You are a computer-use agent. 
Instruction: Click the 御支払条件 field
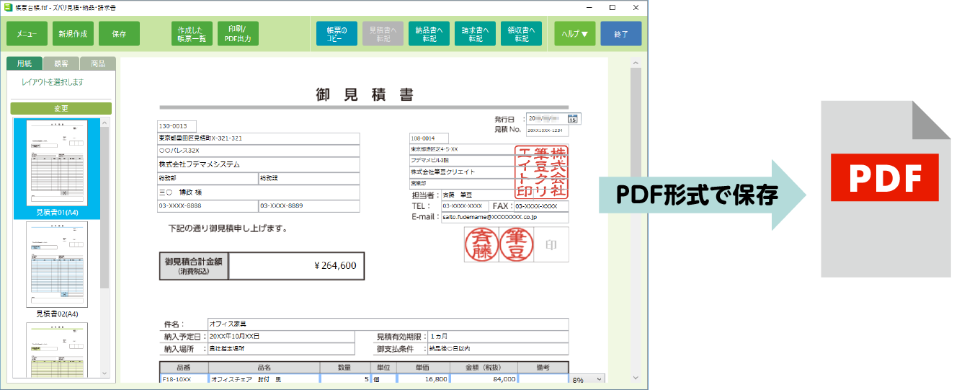point(498,349)
